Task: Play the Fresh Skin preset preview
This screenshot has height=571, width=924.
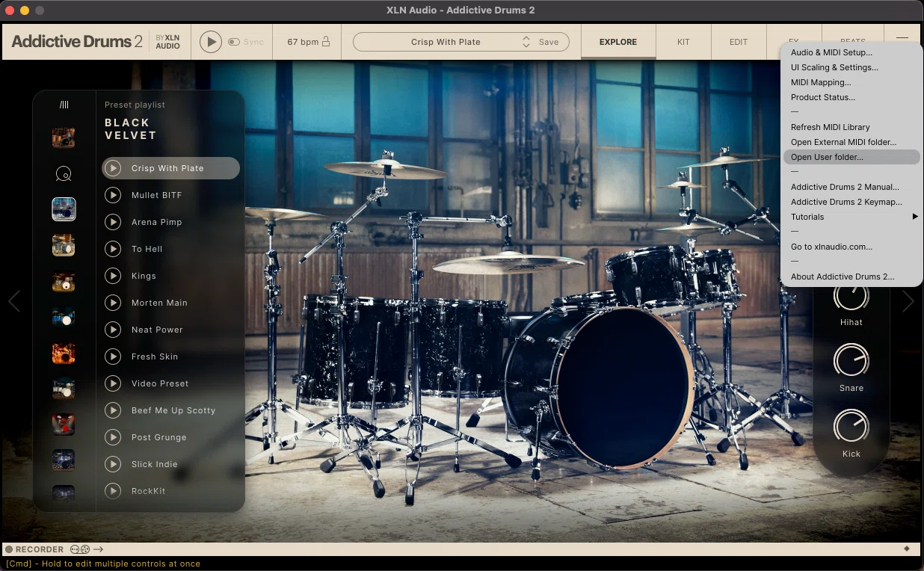Action: (113, 357)
